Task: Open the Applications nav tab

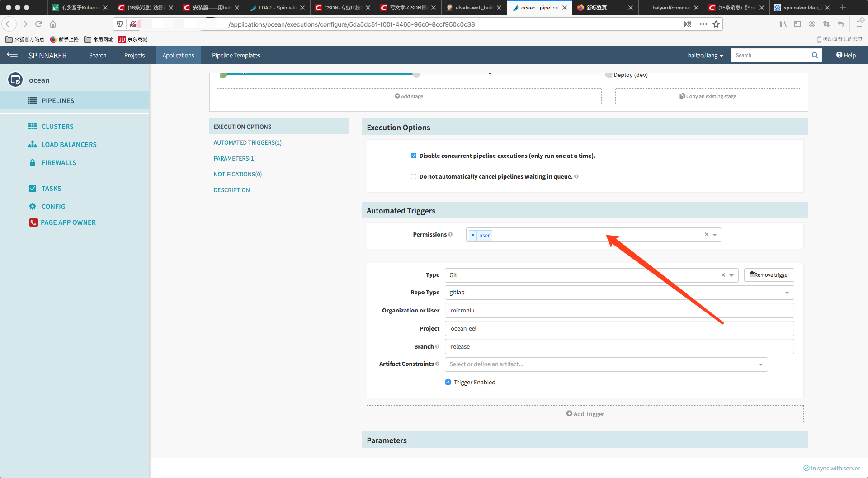Action: point(178,55)
